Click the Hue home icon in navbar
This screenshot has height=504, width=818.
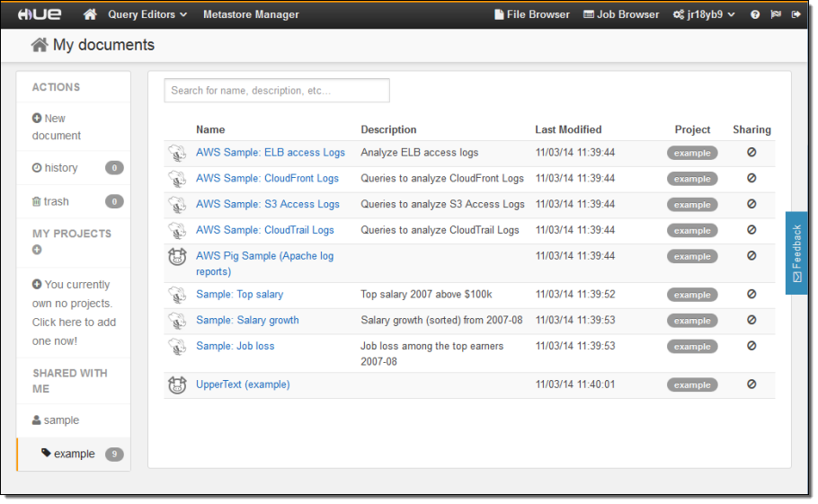90,14
